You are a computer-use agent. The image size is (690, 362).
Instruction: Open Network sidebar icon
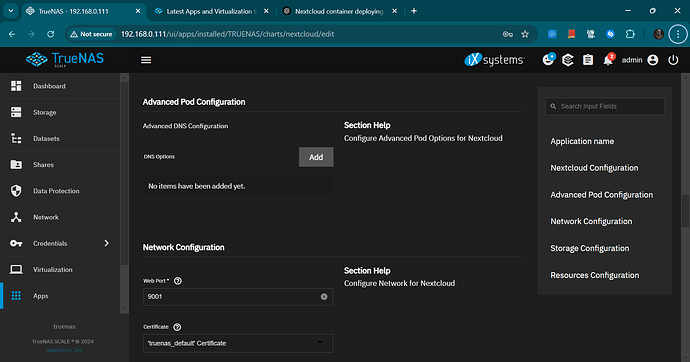point(16,217)
